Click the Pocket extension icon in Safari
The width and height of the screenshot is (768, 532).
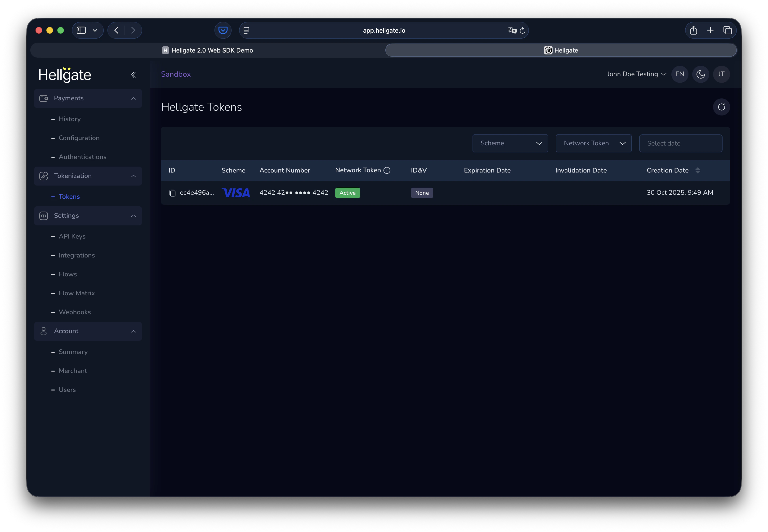point(223,30)
